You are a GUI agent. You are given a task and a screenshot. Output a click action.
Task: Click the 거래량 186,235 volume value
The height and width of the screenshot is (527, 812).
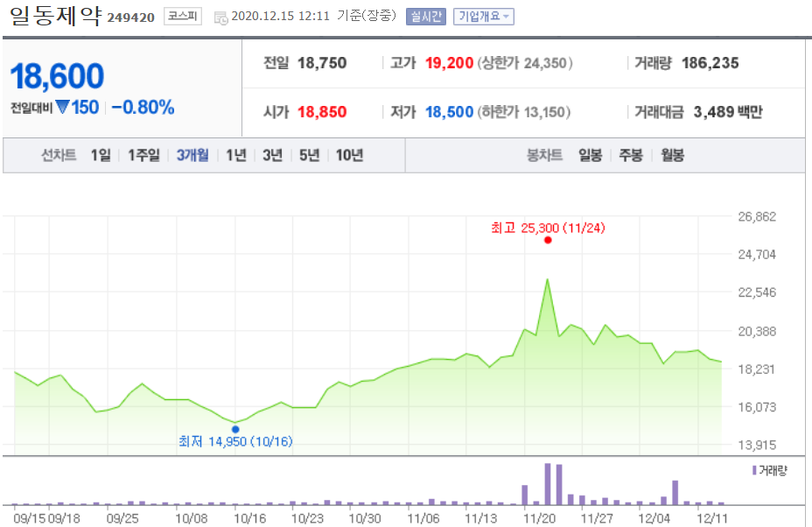[710, 63]
